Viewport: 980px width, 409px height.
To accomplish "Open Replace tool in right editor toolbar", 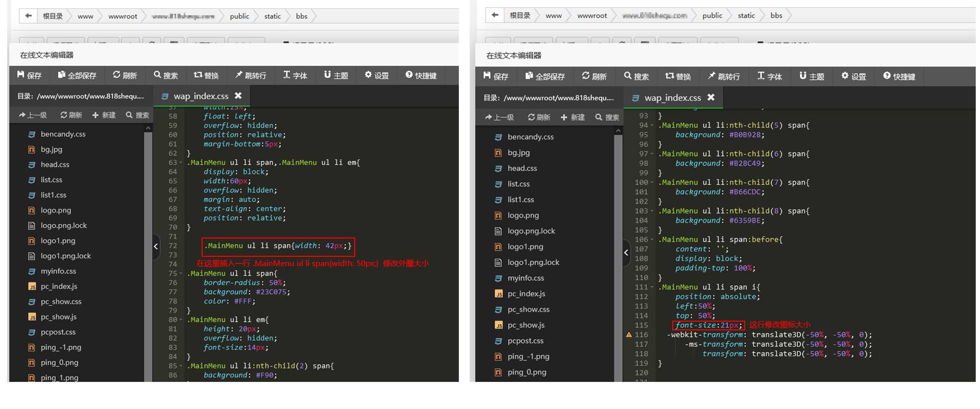I will pos(678,76).
